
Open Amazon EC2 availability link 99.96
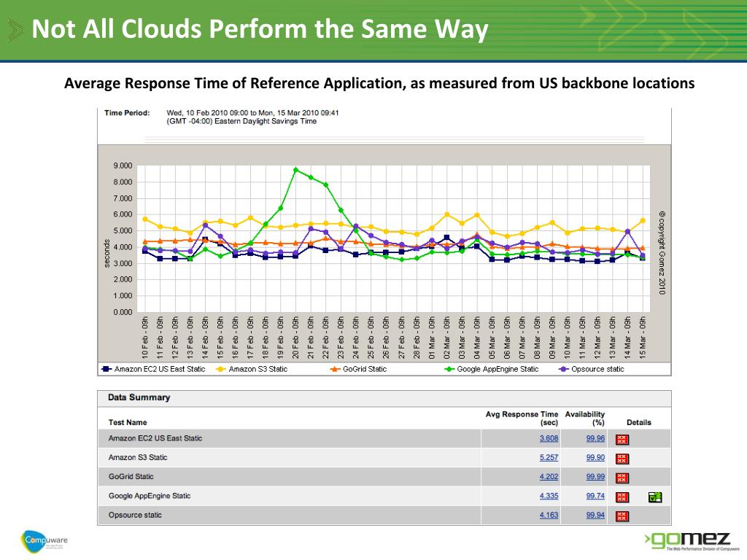coord(595,438)
